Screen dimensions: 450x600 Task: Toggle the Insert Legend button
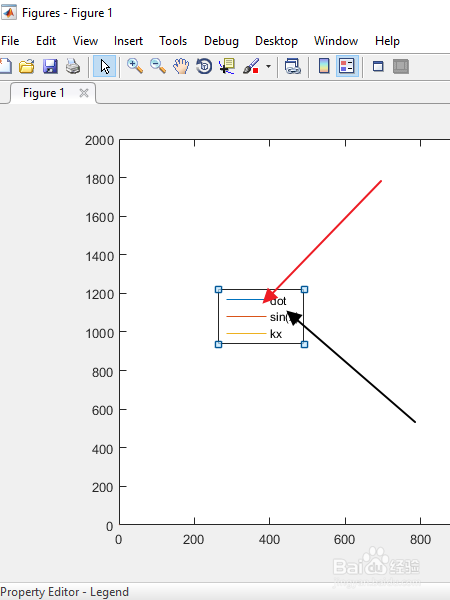pyautogui.click(x=347, y=66)
